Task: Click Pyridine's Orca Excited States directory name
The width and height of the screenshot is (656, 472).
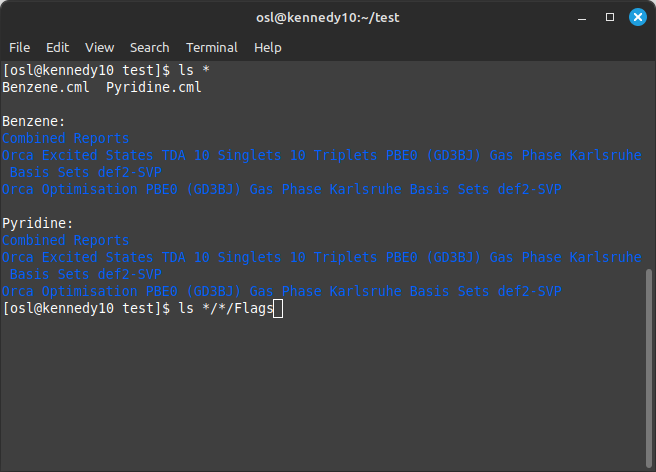Action: pos(321,266)
